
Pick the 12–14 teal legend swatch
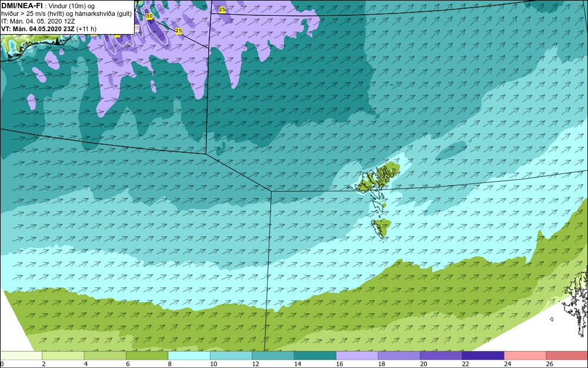click(x=273, y=356)
